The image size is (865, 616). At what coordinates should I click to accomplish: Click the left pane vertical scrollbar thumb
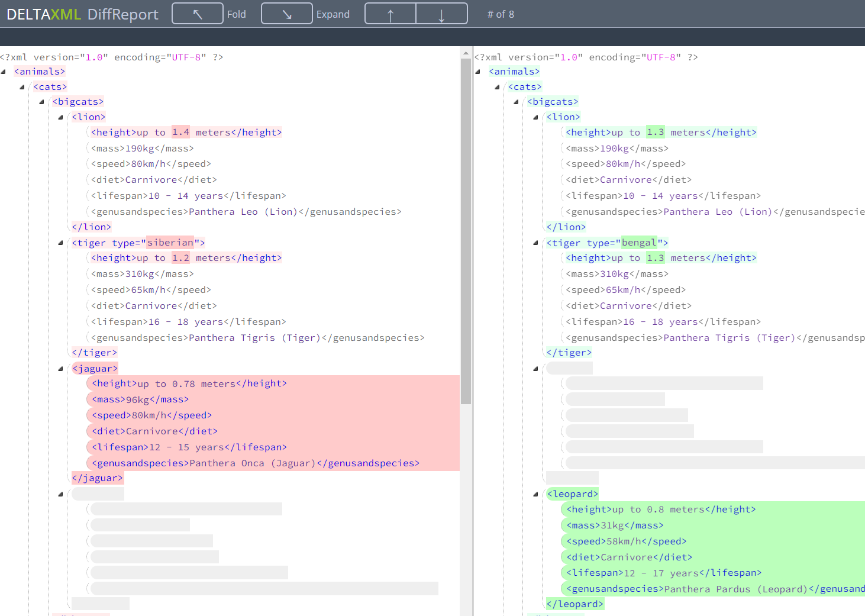pos(466,231)
